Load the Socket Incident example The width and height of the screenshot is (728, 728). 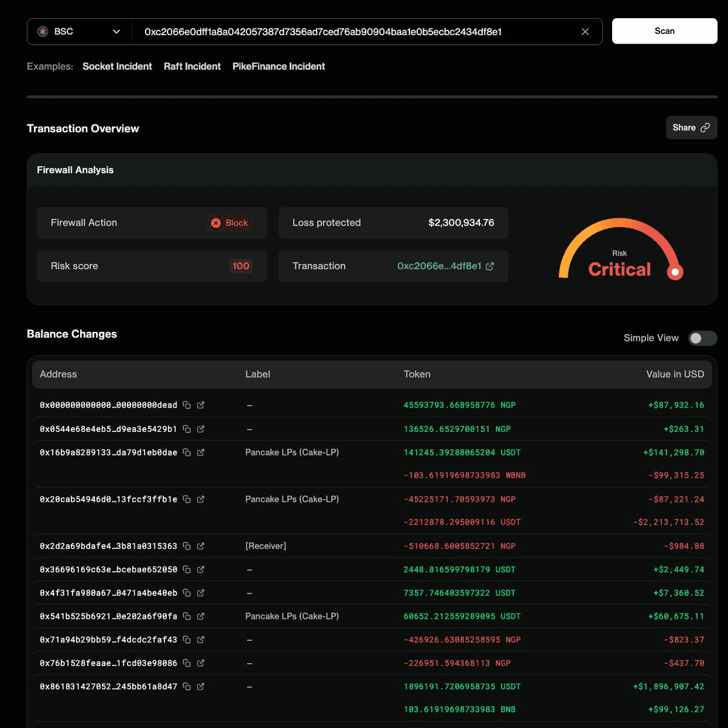pyautogui.click(x=117, y=66)
